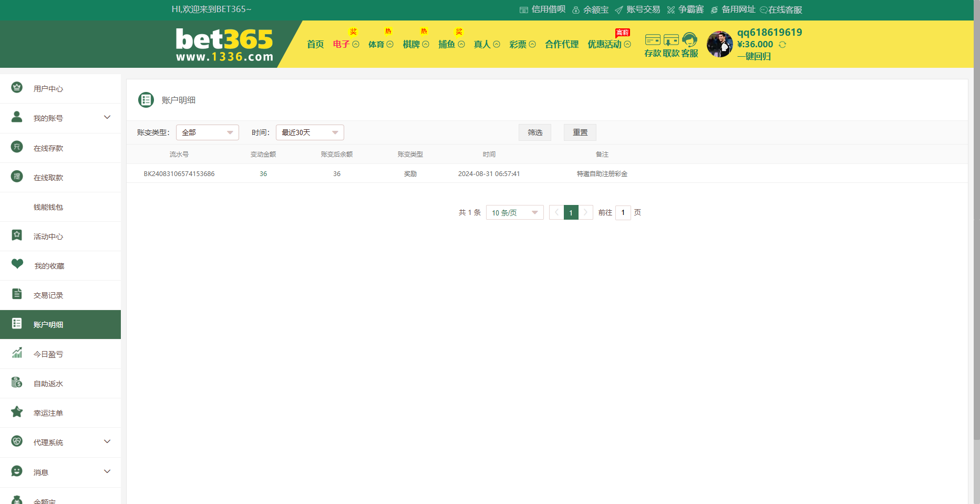The height and width of the screenshot is (504, 980).
Task: Open the 10 条/页 page size dropdown
Action: (514, 212)
